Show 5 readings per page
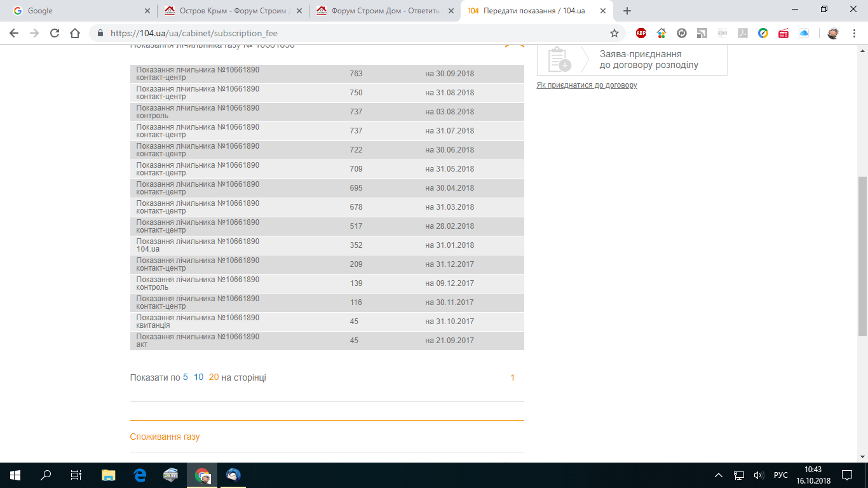 [x=186, y=377]
